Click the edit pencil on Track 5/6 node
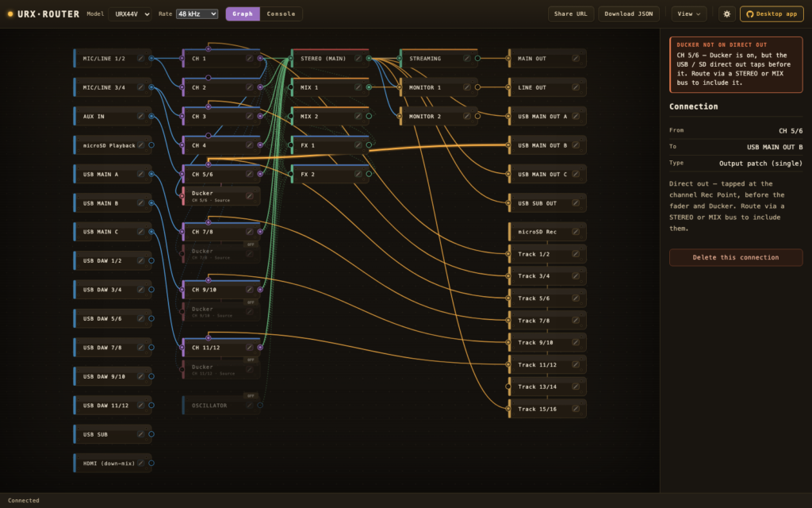 [576, 298]
